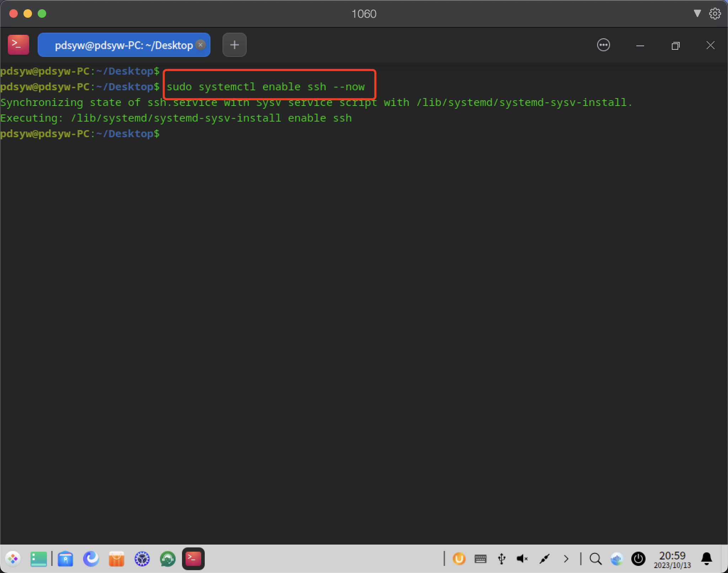
Task: Click the terminal icon in taskbar
Action: (193, 559)
